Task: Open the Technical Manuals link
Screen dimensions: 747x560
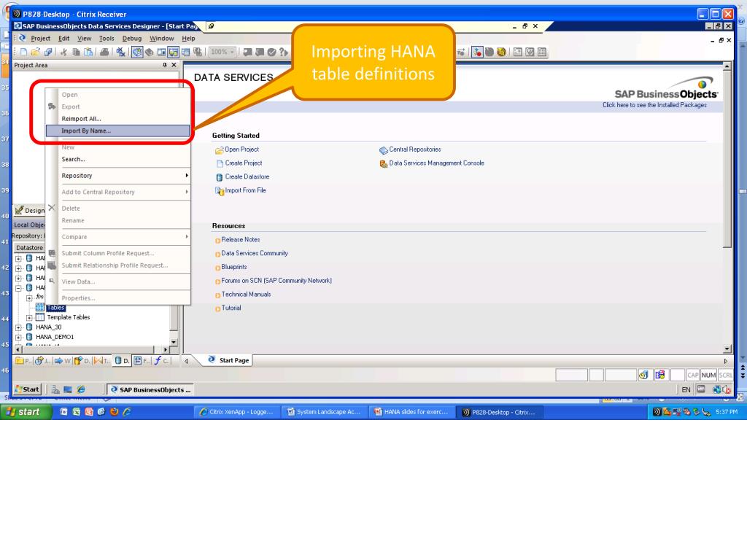Action: click(246, 295)
